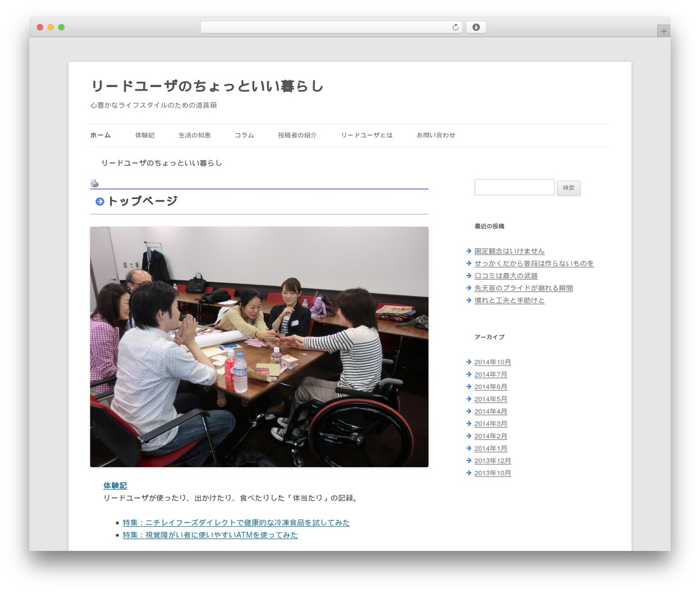Click the blue arrow icon beside トップページ
The height and width of the screenshot is (593, 700).
[100, 201]
